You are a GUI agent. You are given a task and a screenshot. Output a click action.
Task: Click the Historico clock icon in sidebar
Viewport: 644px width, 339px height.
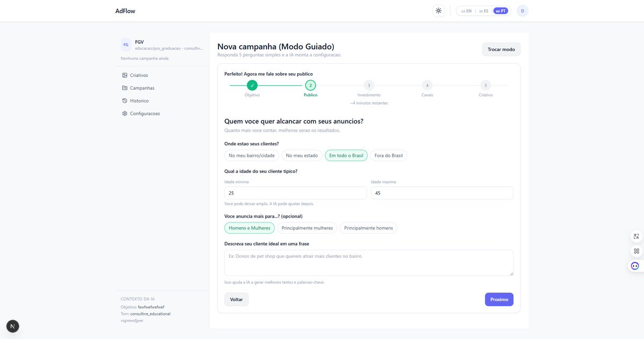point(125,101)
